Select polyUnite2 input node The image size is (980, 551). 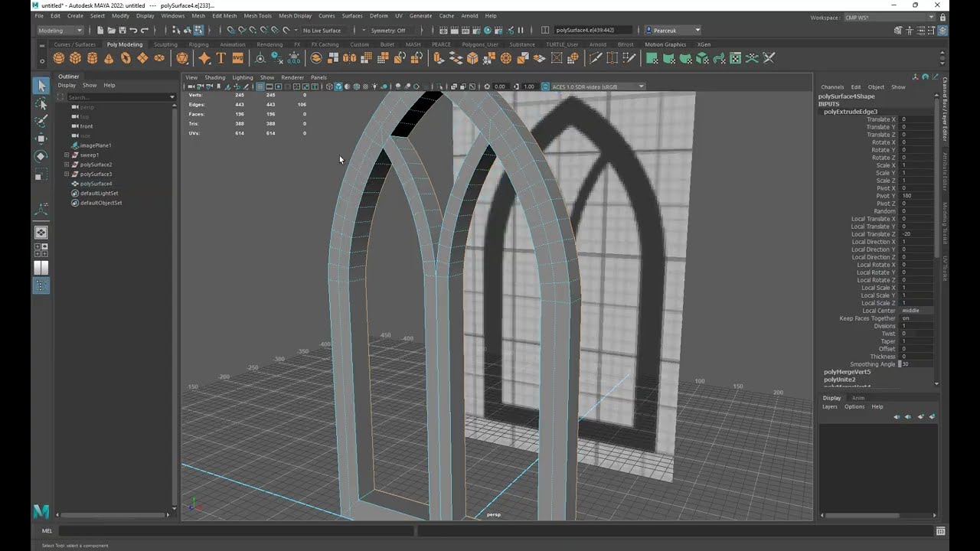click(x=839, y=380)
